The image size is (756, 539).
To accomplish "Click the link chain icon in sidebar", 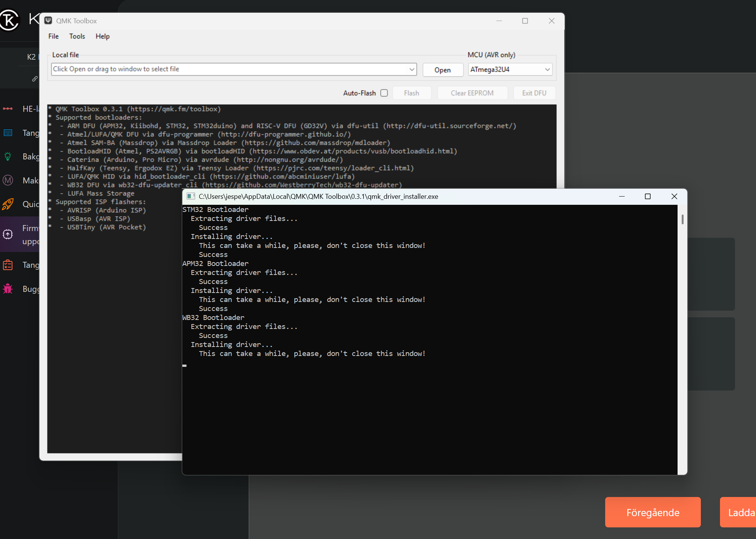I will click(x=35, y=79).
